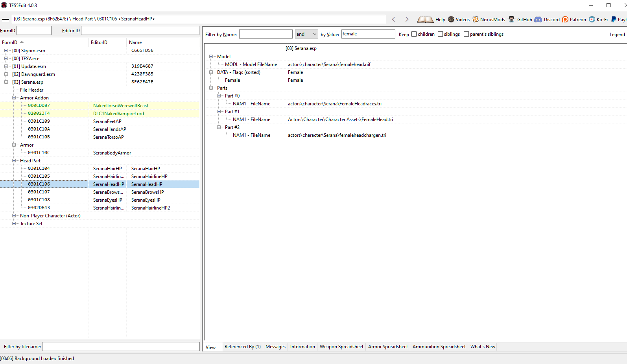This screenshot has width=627, height=364.
Task: Enable the Keep siblings checkbox
Action: [x=440, y=34]
